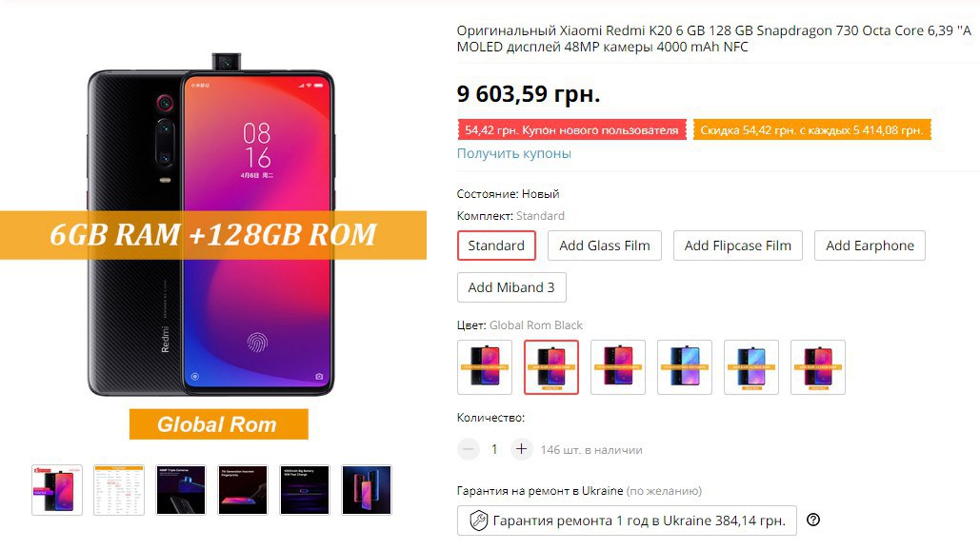
Task: Pick the Add Miband 3 bundle
Action: 511,287
